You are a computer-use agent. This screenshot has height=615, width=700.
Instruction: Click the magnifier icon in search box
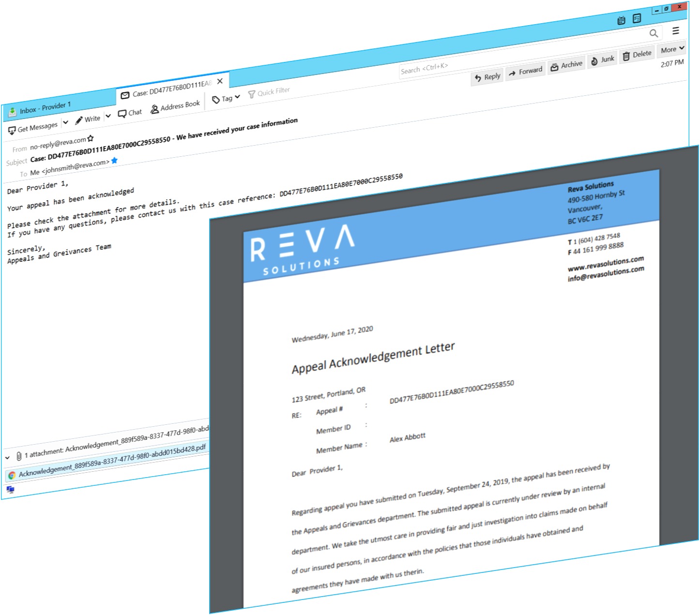(654, 33)
